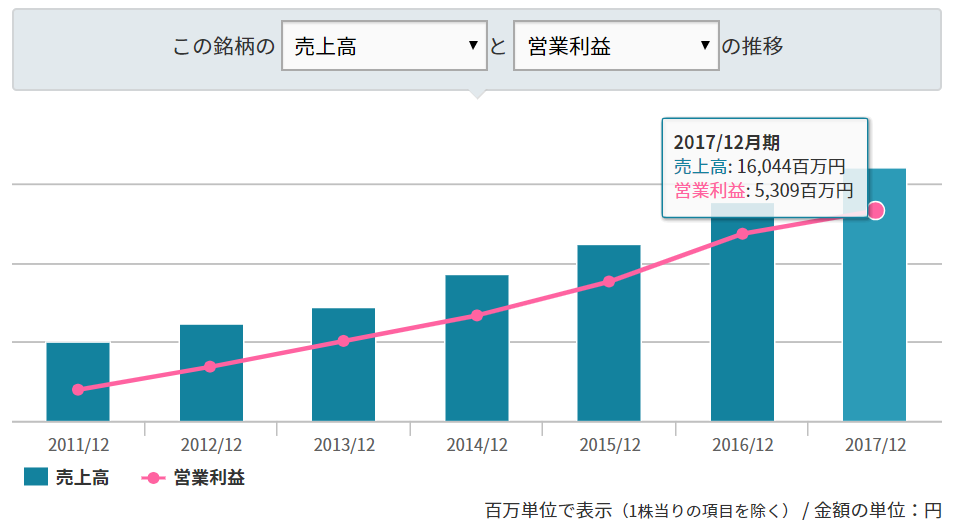
Task: Open the 売上高 dropdown selector
Action: 384,46
